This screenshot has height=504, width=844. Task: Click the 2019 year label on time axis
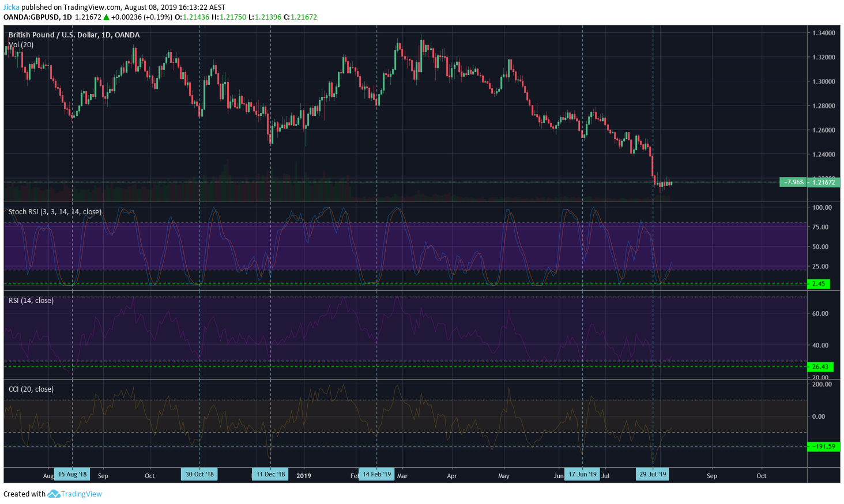point(304,476)
